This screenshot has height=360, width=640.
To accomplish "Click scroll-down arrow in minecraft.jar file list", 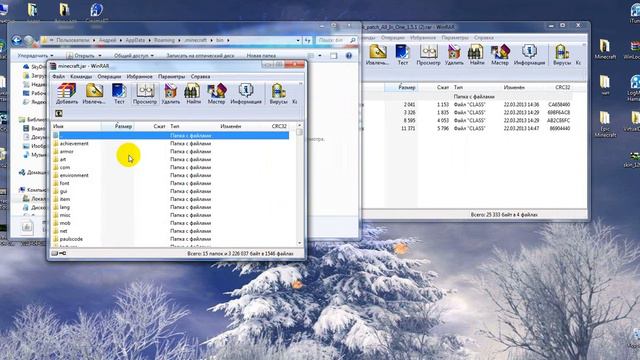I will click(x=299, y=243).
